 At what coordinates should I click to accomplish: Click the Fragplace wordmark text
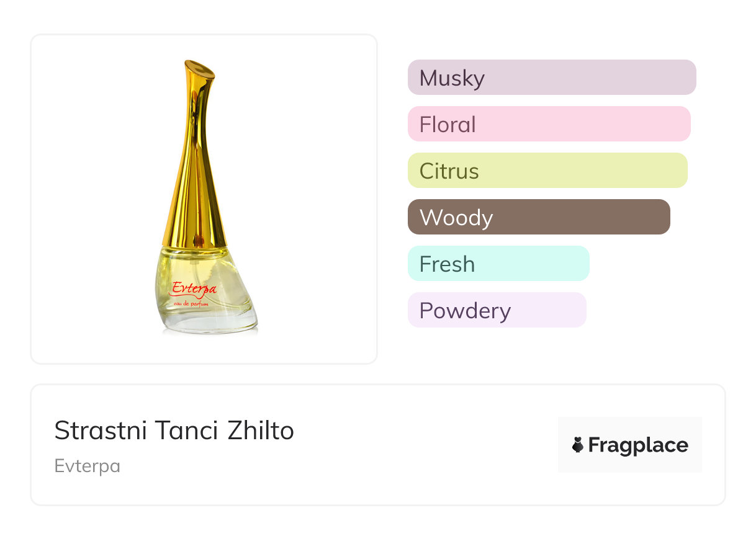(x=638, y=445)
